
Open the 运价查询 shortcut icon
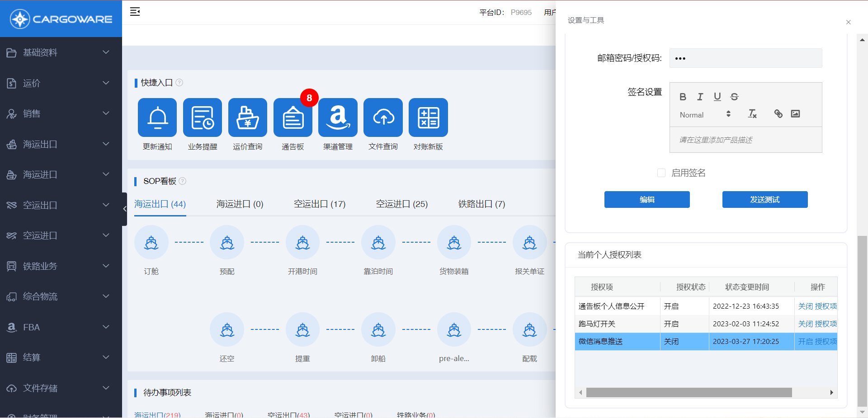(x=247, y=117)
